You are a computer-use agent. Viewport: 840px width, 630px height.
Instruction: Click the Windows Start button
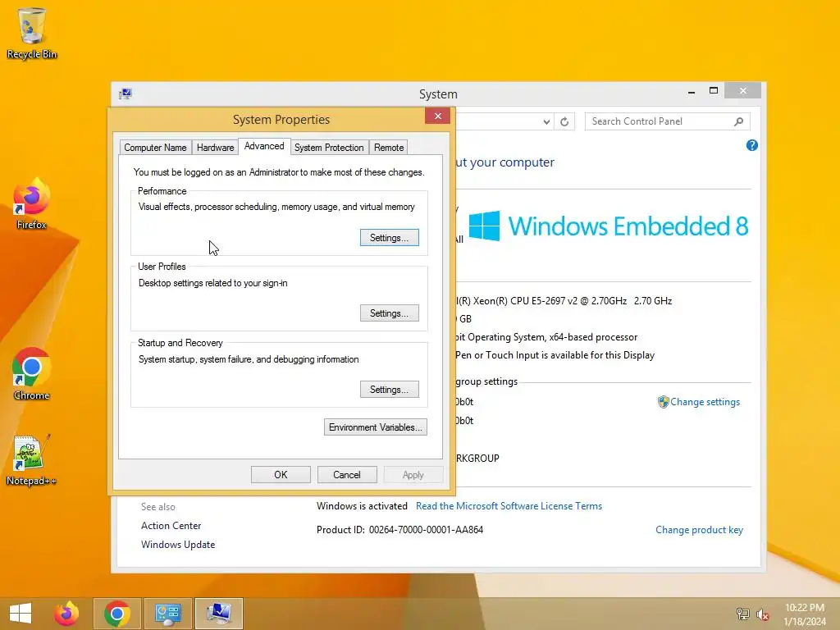pos(21,614)
